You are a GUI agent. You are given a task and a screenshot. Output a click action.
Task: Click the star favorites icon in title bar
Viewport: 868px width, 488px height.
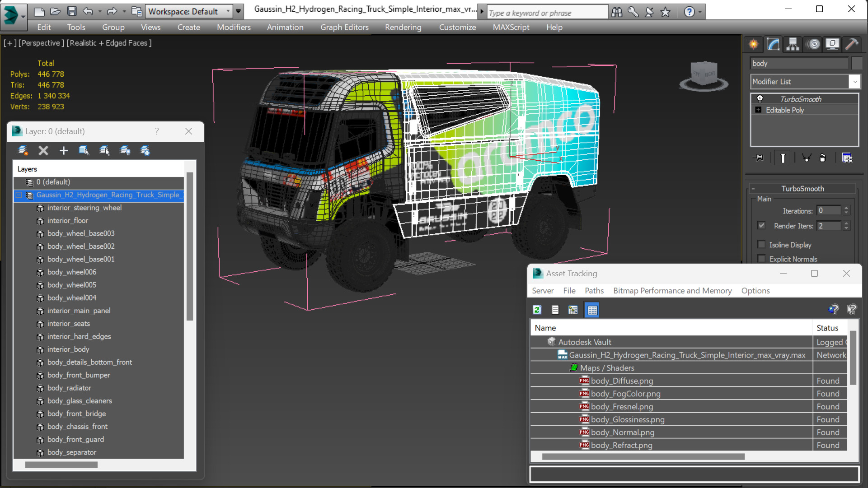(x=666, y=12)
